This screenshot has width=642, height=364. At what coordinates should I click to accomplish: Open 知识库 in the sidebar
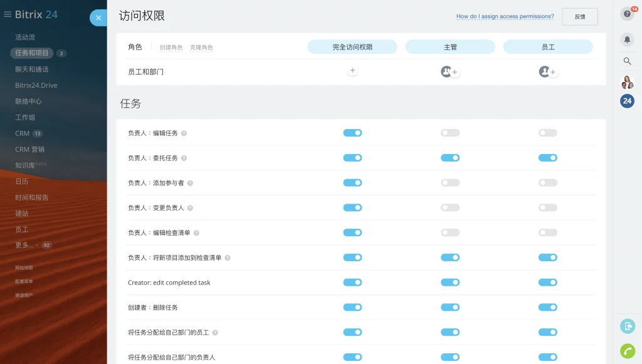click(x=25, y=165)
